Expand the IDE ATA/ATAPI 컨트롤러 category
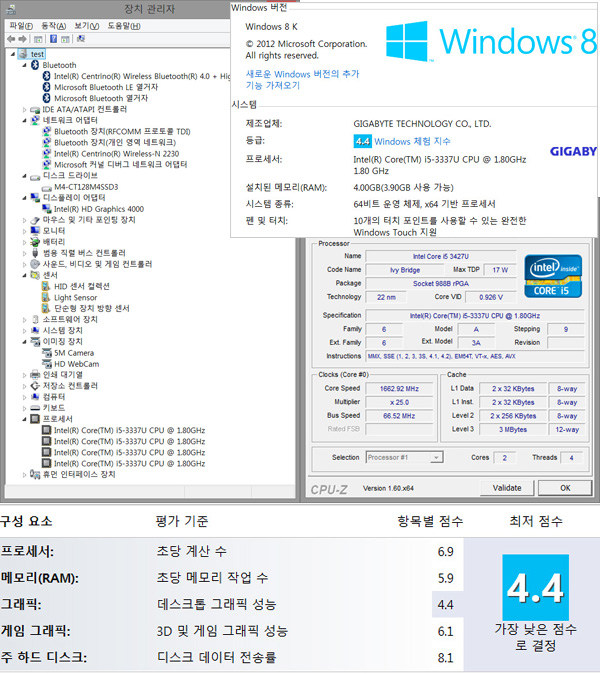This screenshot has height=675, width=600. pyautogui.click(x=24, y=110)
